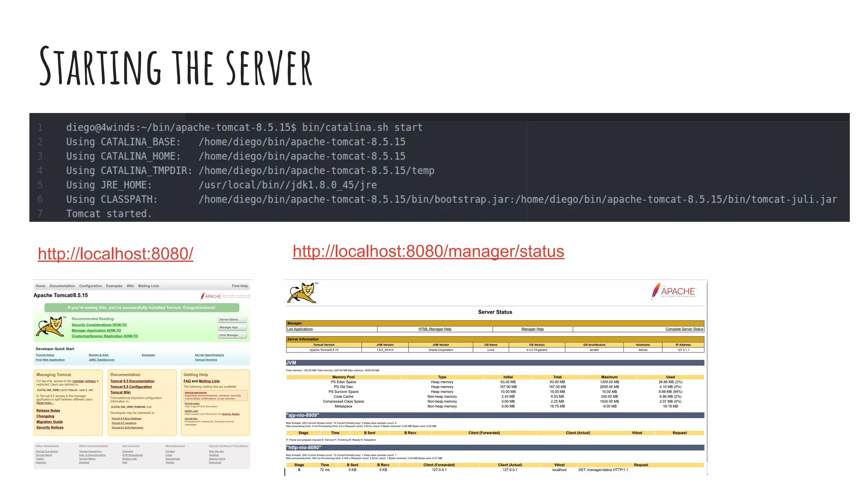
Task: Select Configuration in the Tomcat navigation bar
Action: click(x=90, y=286)
